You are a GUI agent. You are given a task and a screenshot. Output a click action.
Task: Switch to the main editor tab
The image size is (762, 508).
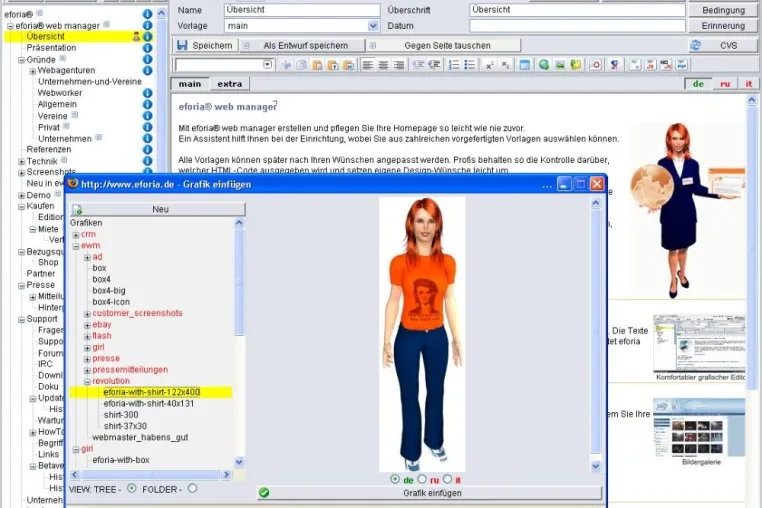click(x=190, y=84)
